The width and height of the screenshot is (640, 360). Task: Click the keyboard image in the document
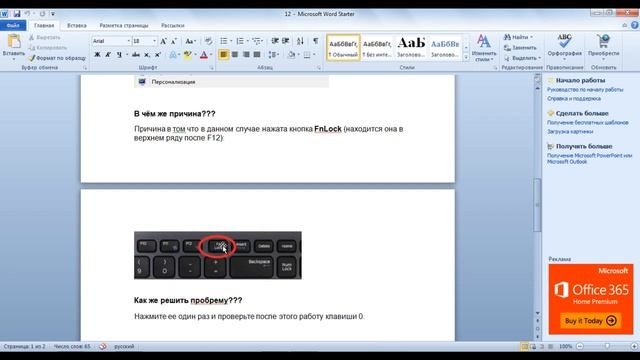click(x=218, y=256)
